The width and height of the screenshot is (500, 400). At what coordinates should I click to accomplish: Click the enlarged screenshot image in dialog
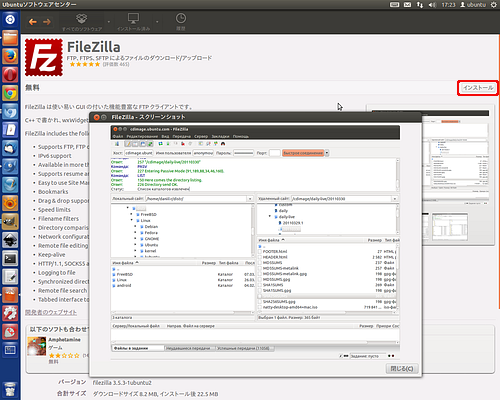pyautogui.click(x=255, y=243)
